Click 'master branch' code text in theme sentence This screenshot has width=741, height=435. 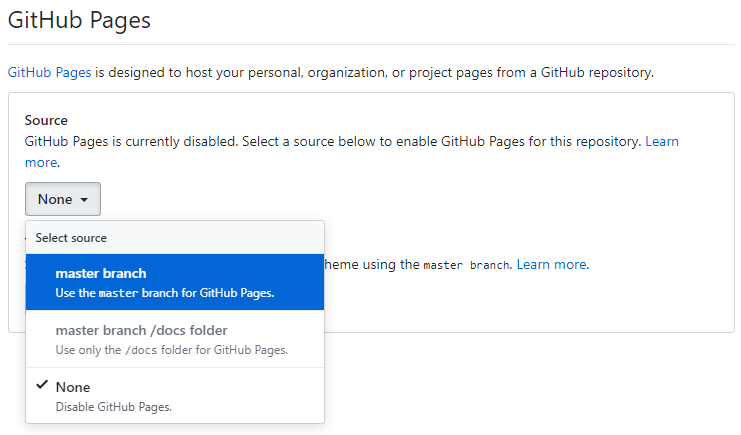pos(466,266)
